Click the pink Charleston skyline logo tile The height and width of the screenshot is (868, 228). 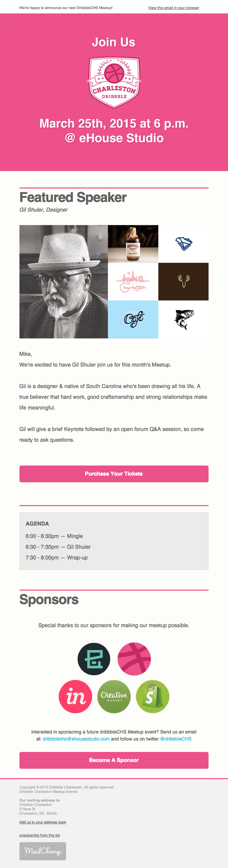pyautogui.click(x=133, y=281)
